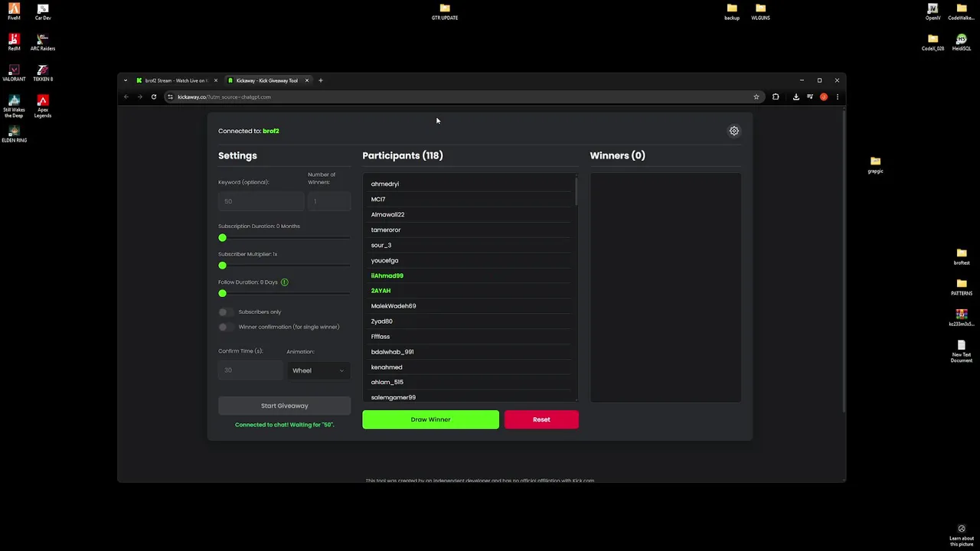Screen dimensions: 980x551
Task: View site information in the address bar
Action: [170, 97]
